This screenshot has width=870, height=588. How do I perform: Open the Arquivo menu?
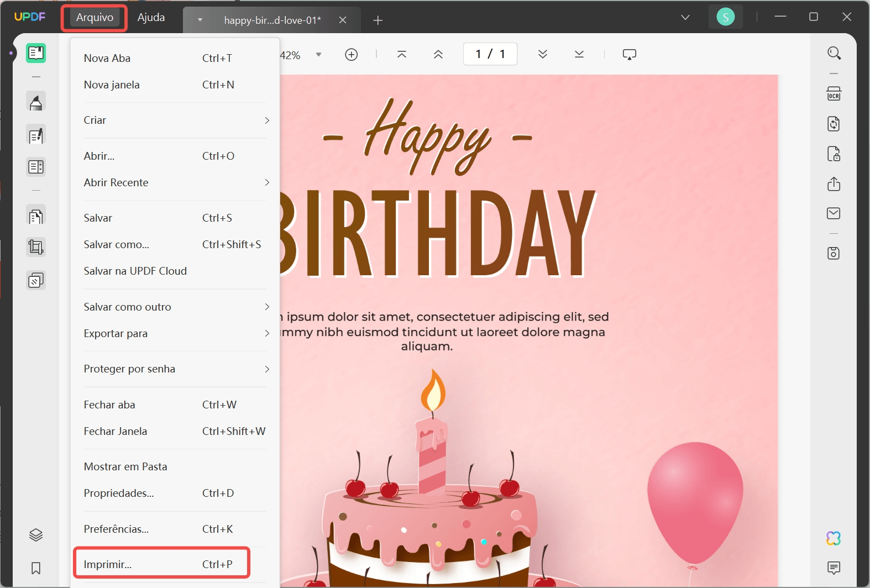click(x=95, y=17)
